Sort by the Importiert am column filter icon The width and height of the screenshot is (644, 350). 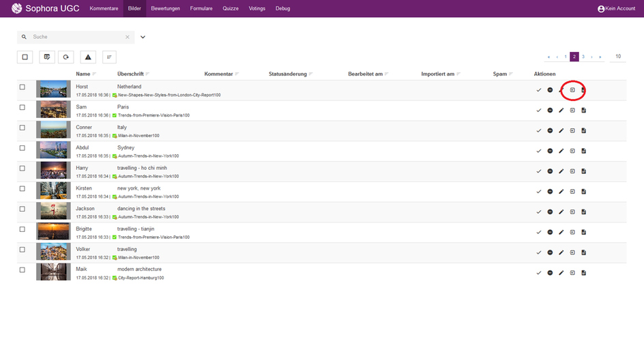pyautogui.click(x=458, y=74)
